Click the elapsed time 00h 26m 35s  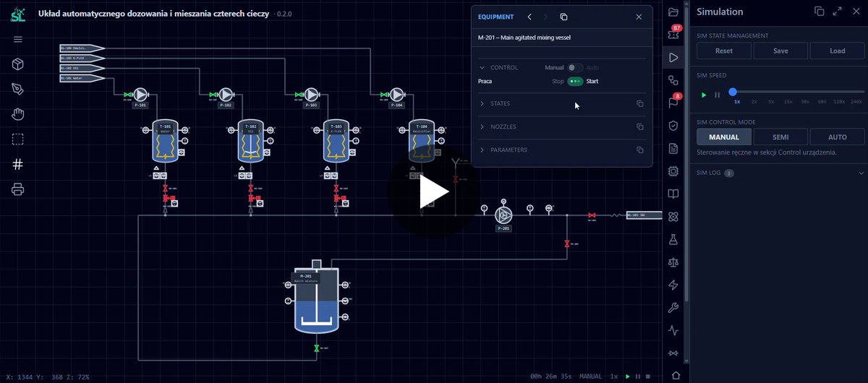pos(551,376)
